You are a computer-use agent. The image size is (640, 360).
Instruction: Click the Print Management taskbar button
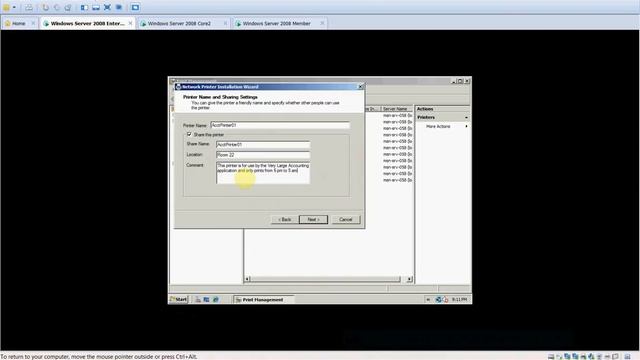click(264, 300)
